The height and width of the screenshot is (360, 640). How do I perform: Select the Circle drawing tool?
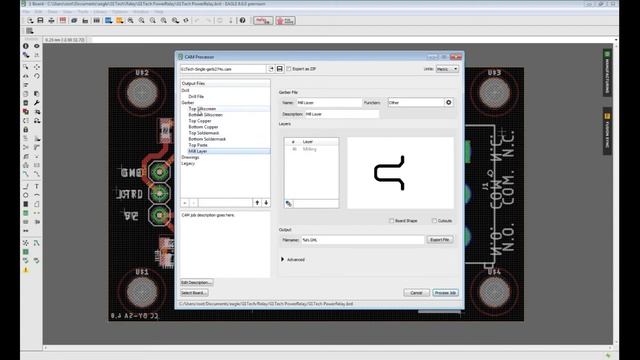pos(26,195)
